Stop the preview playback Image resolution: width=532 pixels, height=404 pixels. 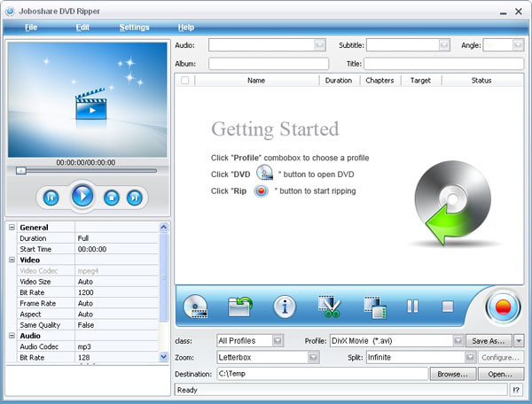coord(112,198)
